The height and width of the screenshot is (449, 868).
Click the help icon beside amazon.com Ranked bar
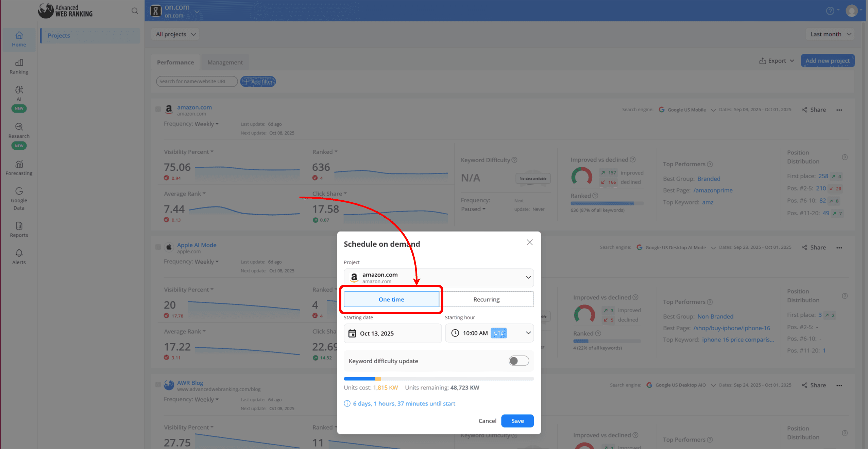click(595, 196)
